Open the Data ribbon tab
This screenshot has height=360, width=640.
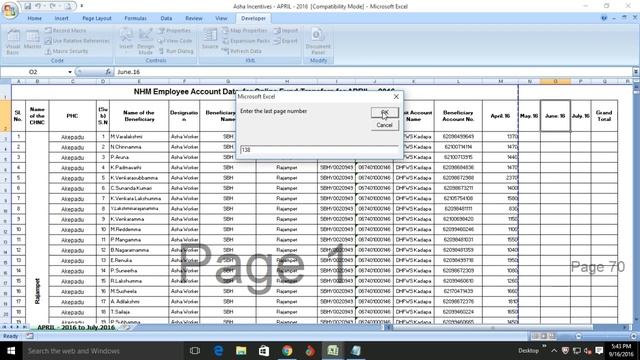[166, 18]
